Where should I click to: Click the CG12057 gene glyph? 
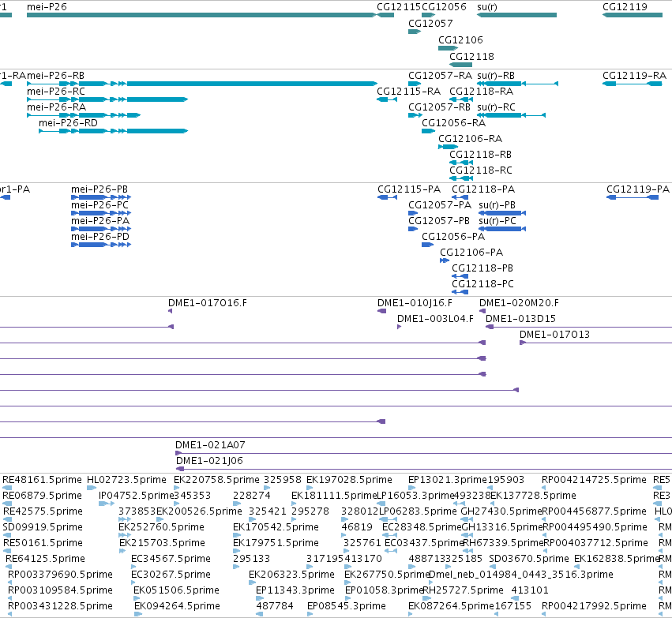(415, 32)
